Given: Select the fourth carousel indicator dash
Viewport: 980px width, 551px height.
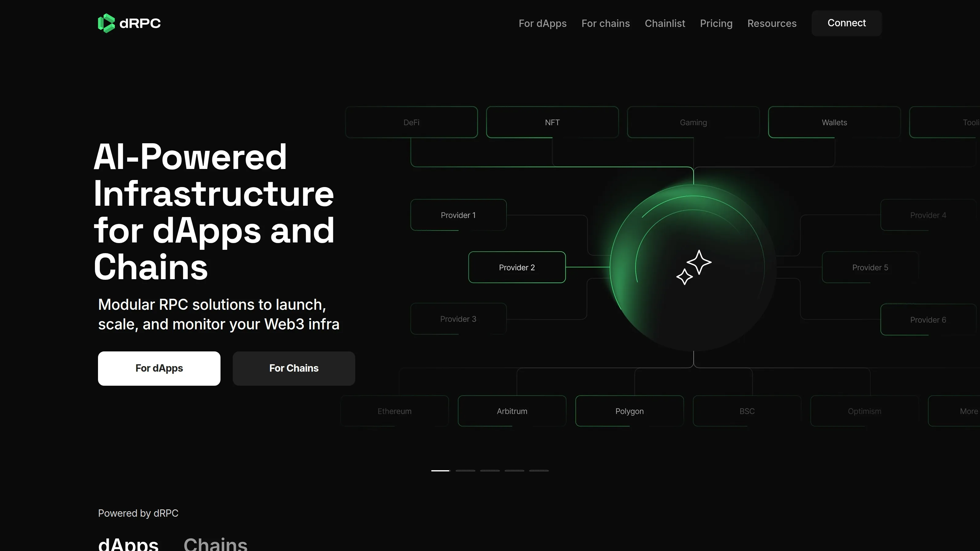Looking at the screenshot, I should (514, 470).
